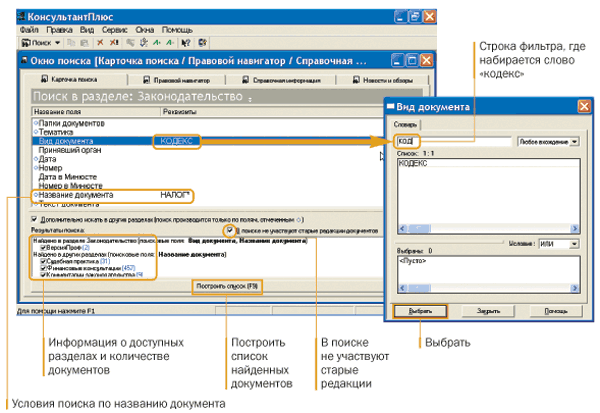The width and height of the screenshot is (600, 413).
Task: Click the context help cursor-question icon
Action: coord(186,42)
